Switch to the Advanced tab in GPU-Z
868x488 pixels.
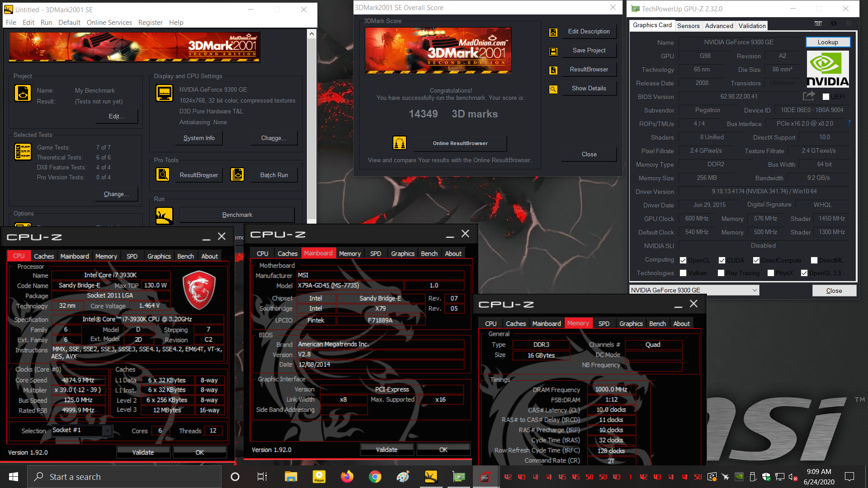coord(719,26)
